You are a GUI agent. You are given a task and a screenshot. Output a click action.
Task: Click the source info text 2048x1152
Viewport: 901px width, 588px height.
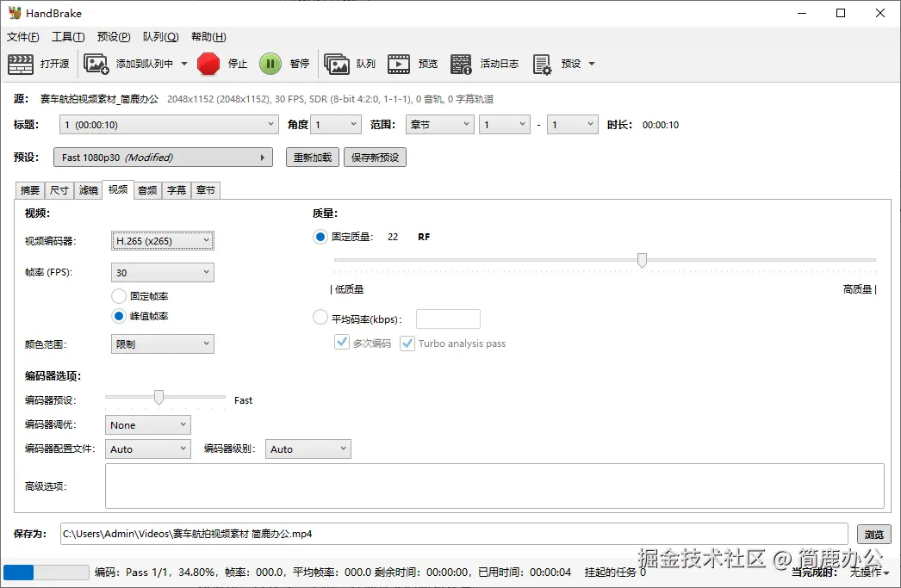coord(330,99)
